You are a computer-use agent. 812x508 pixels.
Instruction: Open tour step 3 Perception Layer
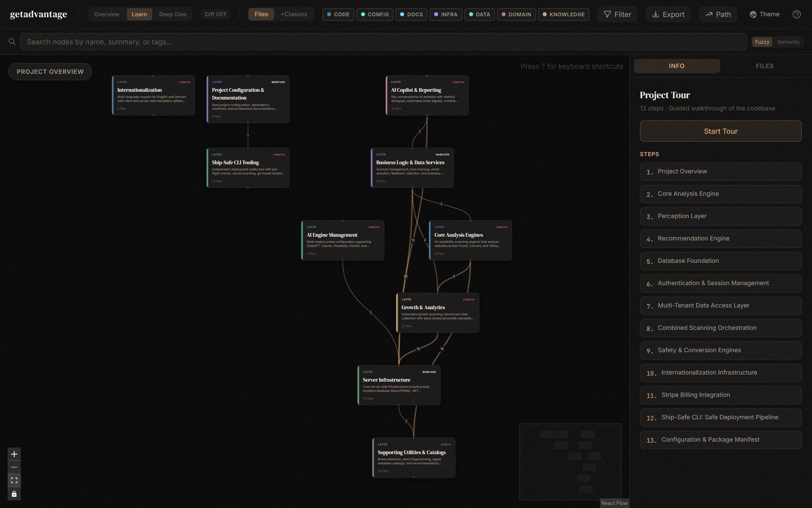pyautogui.click(x=721, y=216)
